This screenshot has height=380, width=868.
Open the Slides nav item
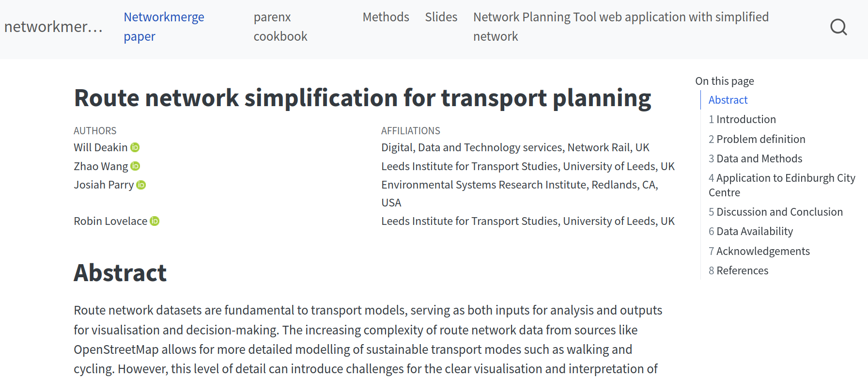[x=441, y=17]
